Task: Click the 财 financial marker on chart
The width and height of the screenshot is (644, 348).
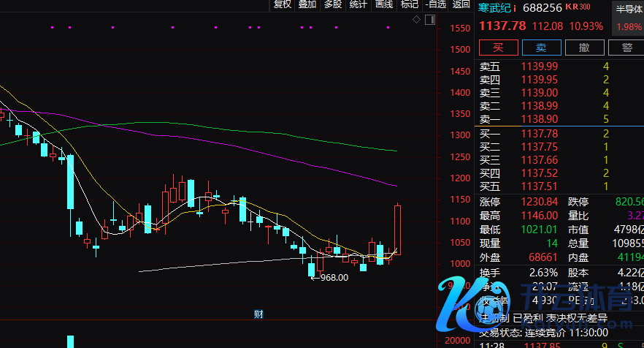Action: click(258, 314)
